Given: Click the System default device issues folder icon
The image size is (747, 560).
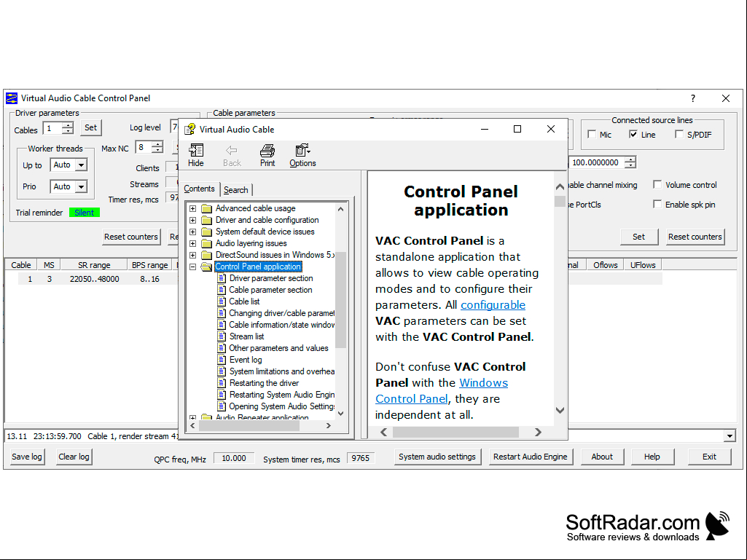Looking at the screenshot, I should pyautogui.click(x=206, y=232).
